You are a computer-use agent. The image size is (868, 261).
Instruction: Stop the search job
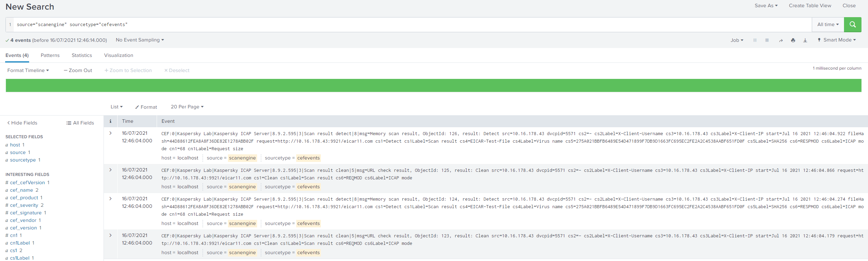[x=767, y=40]
